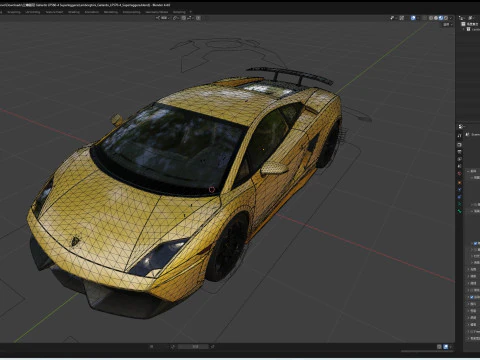Image resolution: width=480 pixels, height=360 pixels.
Task: Open properties editor type dropdown
Action: [462, 127]
